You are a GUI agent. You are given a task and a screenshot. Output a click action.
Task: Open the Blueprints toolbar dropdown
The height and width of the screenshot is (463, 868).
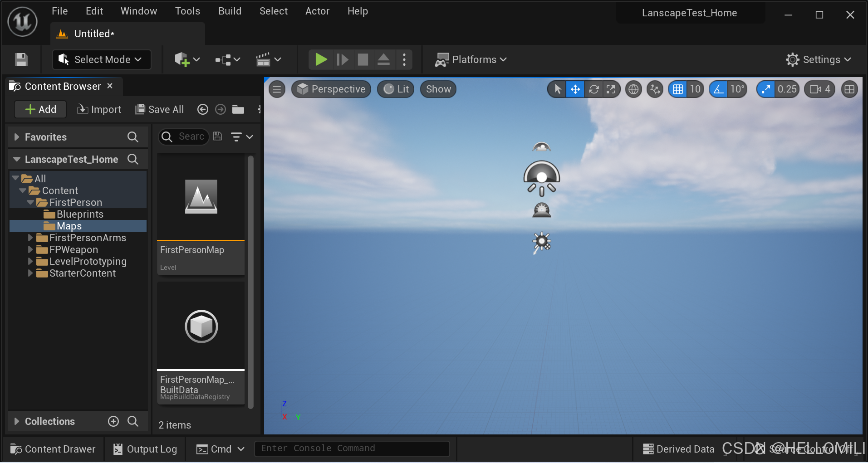tap(227, 59)
